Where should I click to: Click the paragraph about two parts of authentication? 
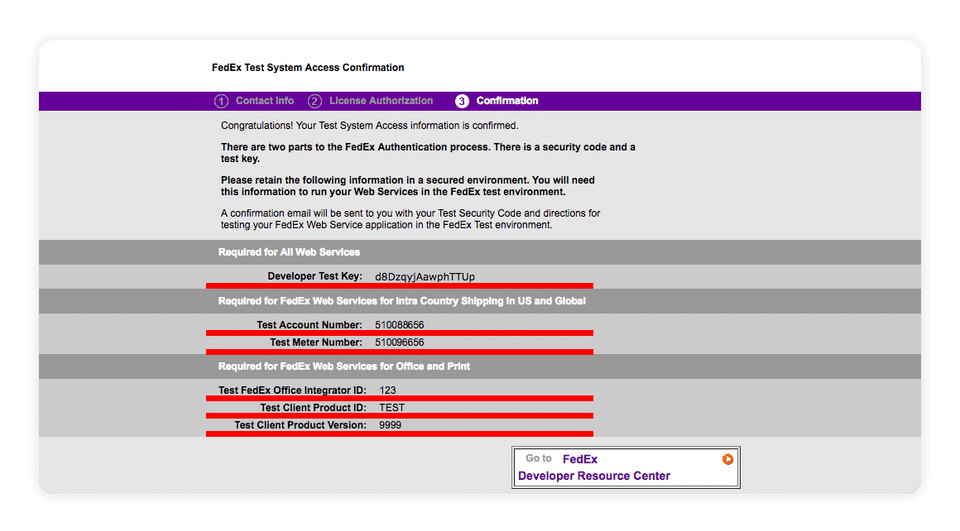(x=428, y=153)
